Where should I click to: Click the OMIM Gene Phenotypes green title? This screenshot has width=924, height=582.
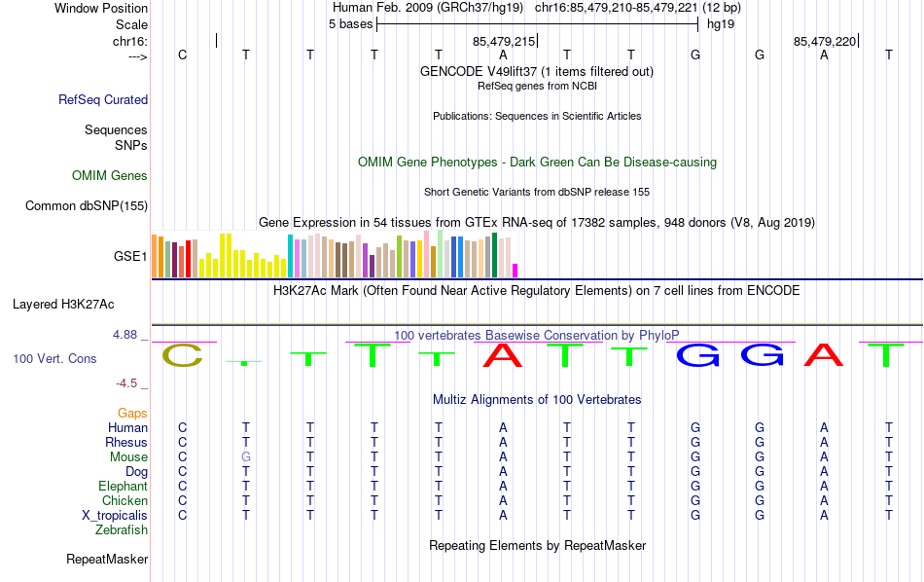tap(538, 163)
